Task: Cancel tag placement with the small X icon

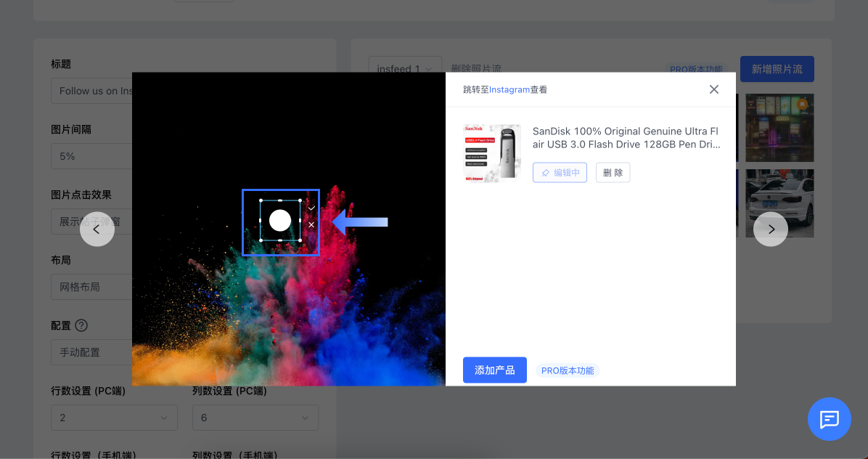Action: pyautogui.click(x=311, y=225)
